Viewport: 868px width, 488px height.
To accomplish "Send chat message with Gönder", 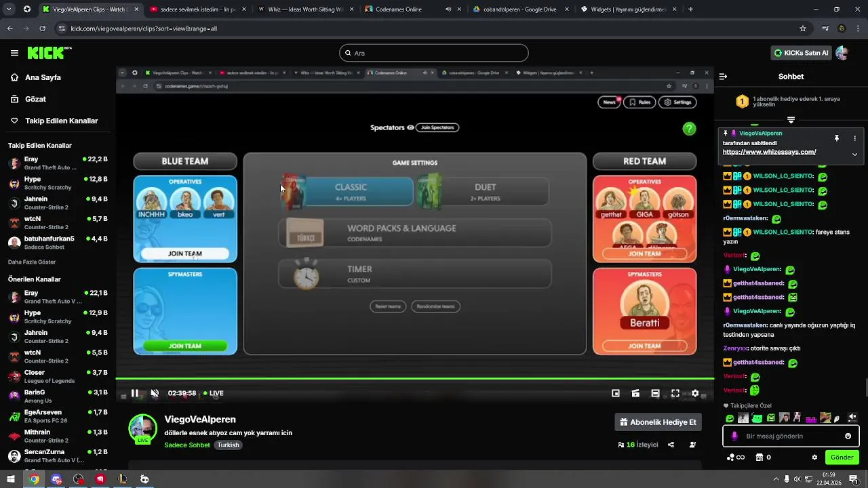I will coord(842,457).
